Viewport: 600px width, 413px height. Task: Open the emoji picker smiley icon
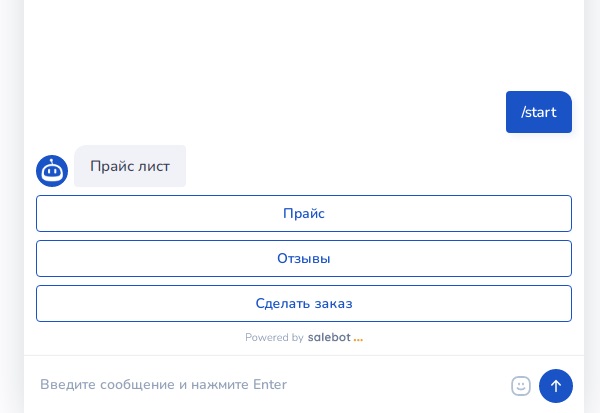click(x=521, y=386)
